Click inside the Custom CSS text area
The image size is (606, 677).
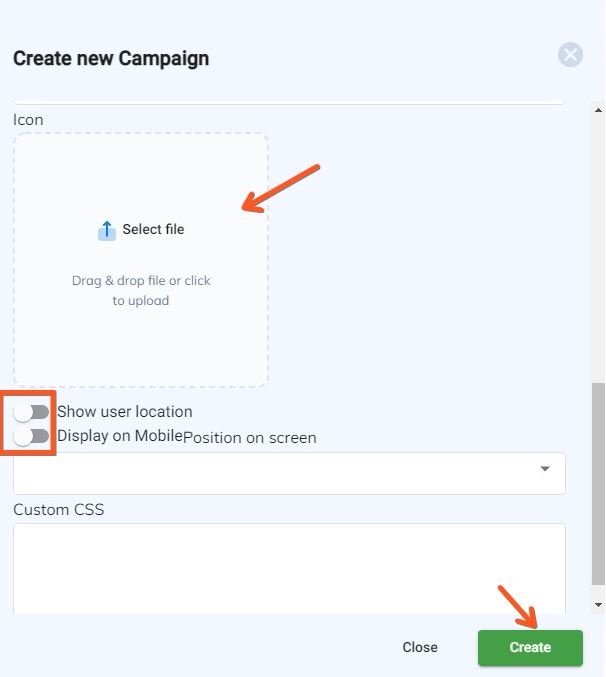(x=289, y=568)
